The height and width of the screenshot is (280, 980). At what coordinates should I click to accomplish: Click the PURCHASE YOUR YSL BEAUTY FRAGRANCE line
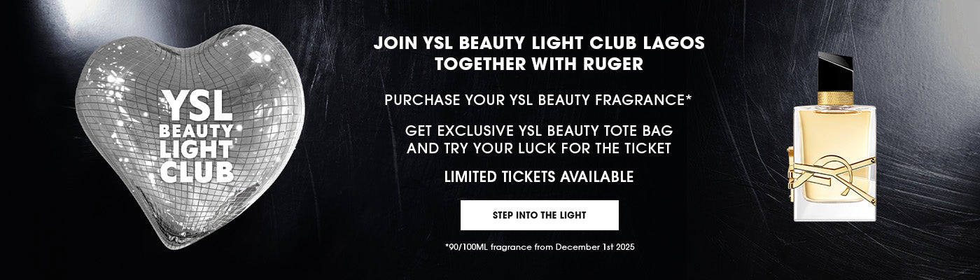click(538, 100)
